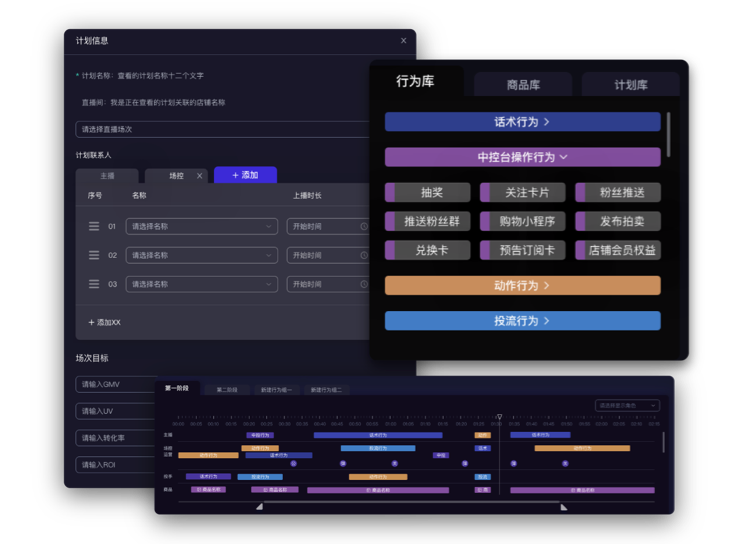The image size is (752, 546).
Task: Click the blue 添加 button
Action: pos(245,175)
